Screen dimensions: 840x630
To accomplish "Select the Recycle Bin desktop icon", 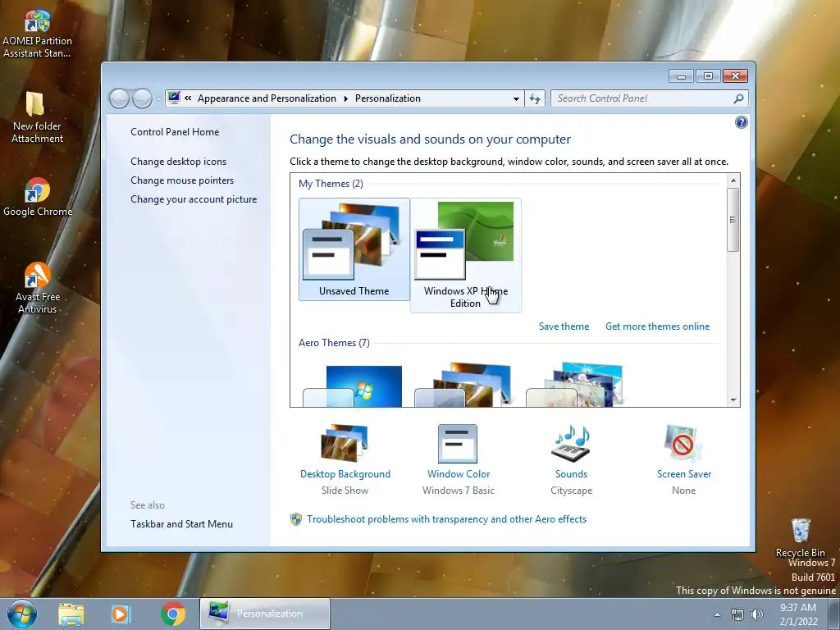I will pyautogui.click(x=801, y=537).
